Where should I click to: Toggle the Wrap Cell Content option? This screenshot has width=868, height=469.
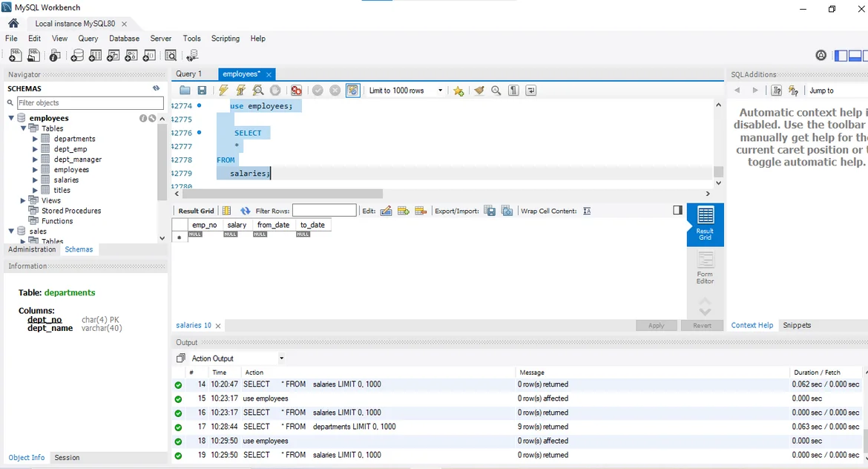point(587,211)
